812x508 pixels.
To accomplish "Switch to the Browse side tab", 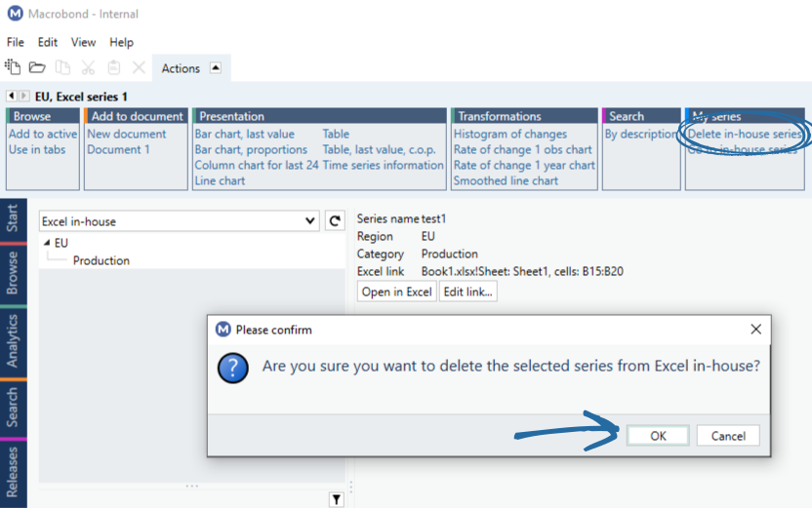I will click(x=13, y=273).
